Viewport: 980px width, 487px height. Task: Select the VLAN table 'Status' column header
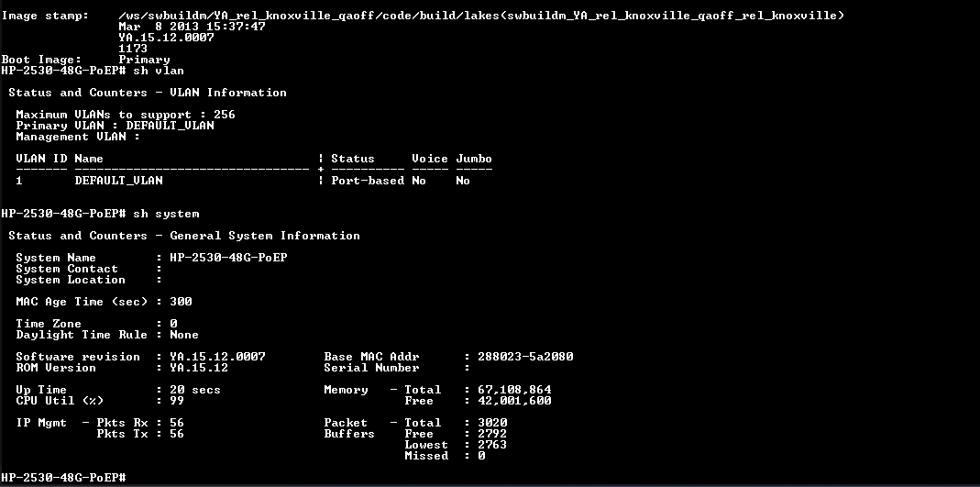pos(353,159)
